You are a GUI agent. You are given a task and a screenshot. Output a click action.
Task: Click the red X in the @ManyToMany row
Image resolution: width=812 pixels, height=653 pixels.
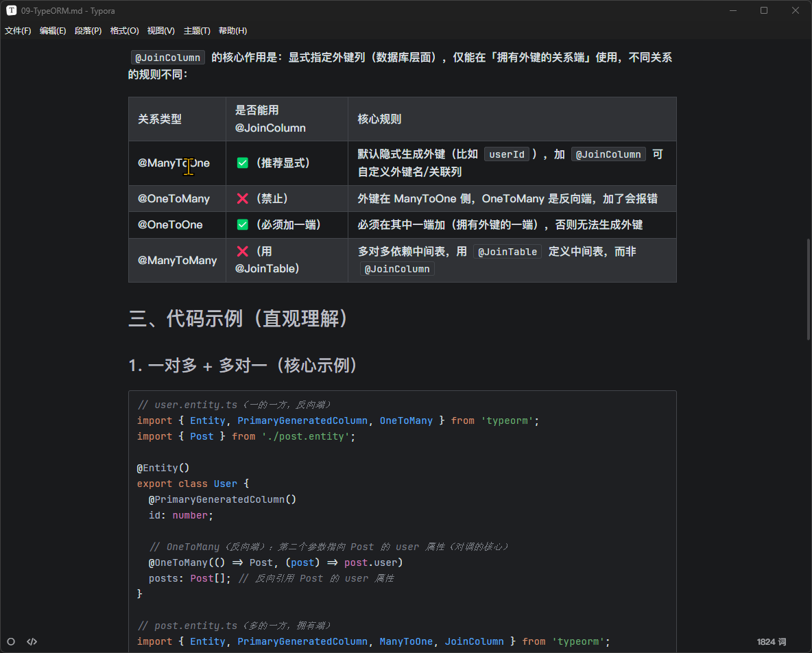tap(242, 252)
